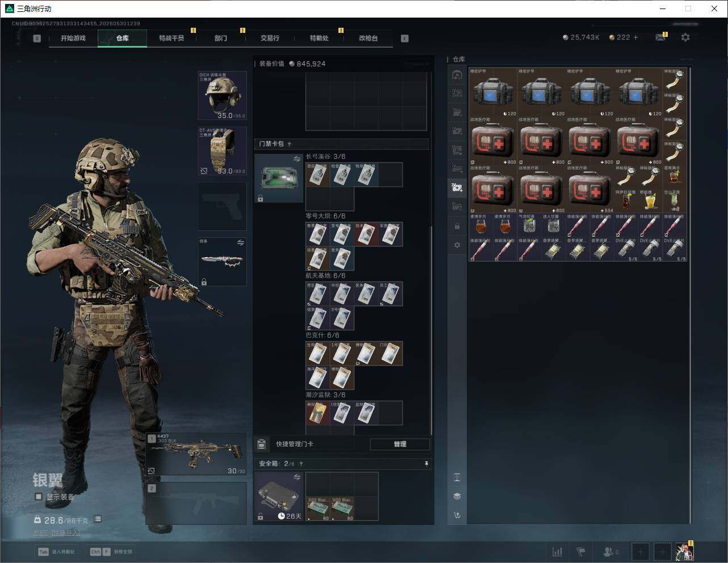
Task: Select the equipped helmet slot
Action: click(222, 95)
